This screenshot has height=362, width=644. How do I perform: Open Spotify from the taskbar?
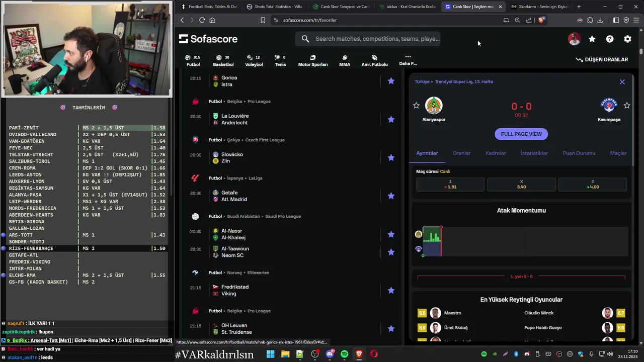coord(344,354)
